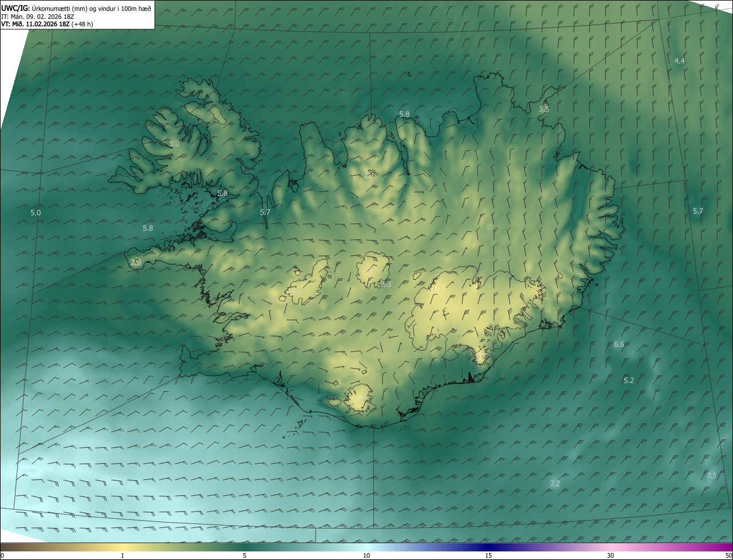The height and width of the screenshot is (560, 733).
Task: Select the 3.3 value beside the central glacier
Action: tap(385, 284)
